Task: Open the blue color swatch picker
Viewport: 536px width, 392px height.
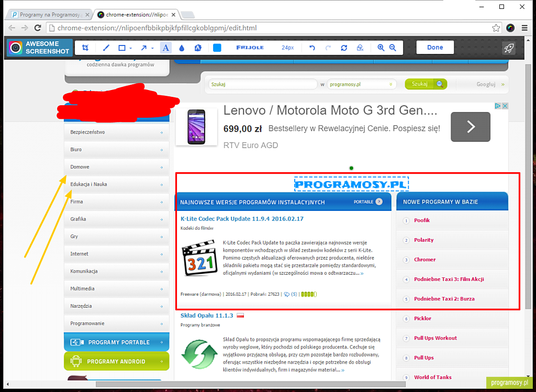Action: pos(217,48)
